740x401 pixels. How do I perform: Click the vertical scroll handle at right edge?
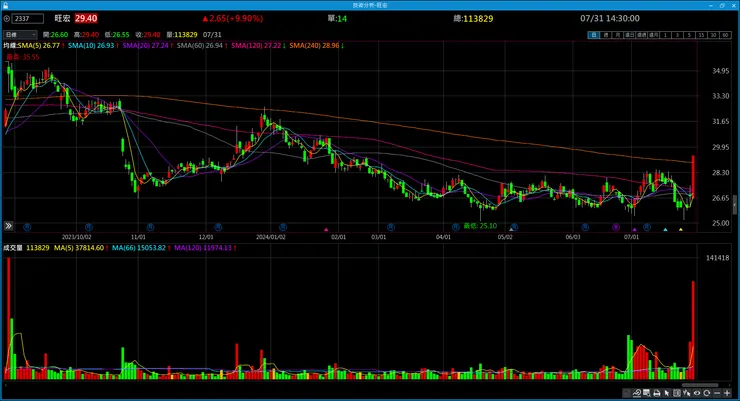point(735,205)
